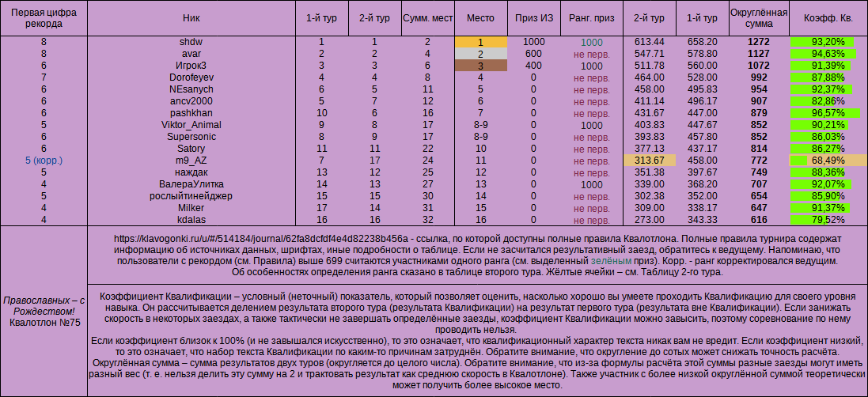Click the 'Приз ИЗ' column header
Viewport: 868px width, 397px height.
[534, 18]
